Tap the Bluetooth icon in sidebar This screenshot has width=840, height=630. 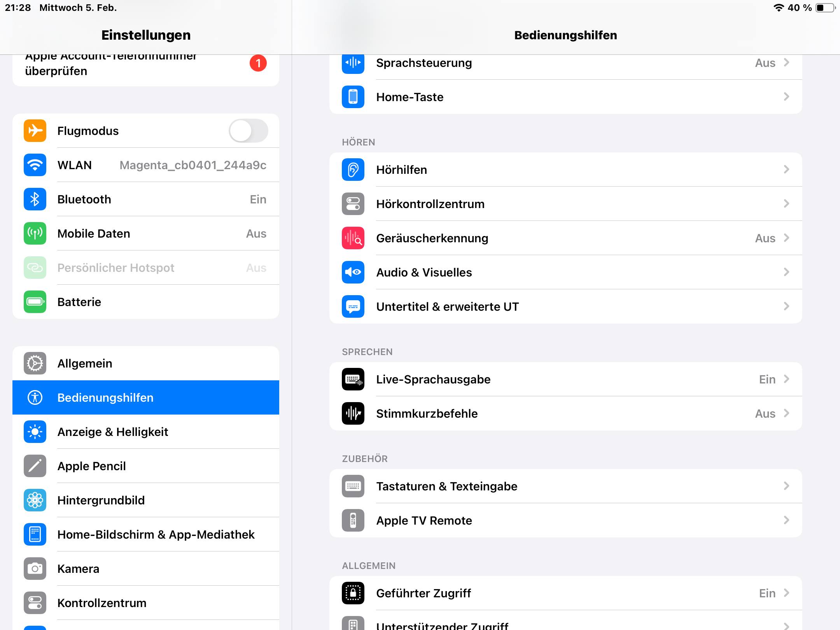click(x=35, y=199)
